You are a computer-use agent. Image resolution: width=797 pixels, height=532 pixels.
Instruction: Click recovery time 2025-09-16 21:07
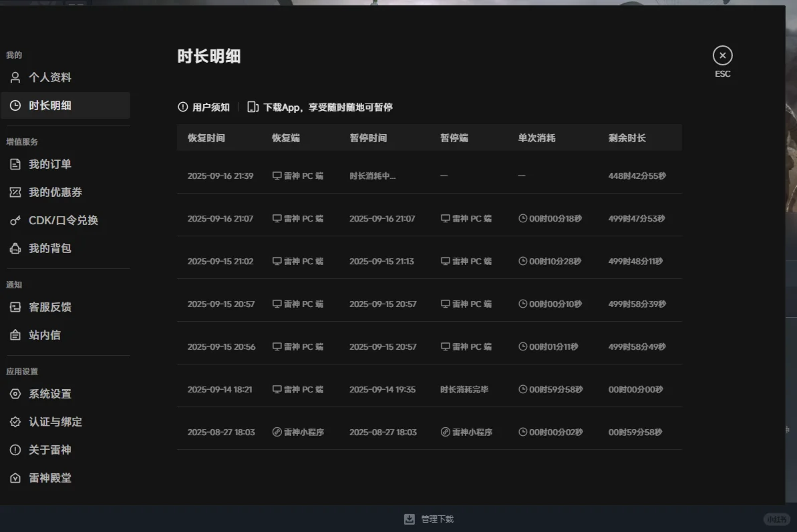[x=220, y=218]
